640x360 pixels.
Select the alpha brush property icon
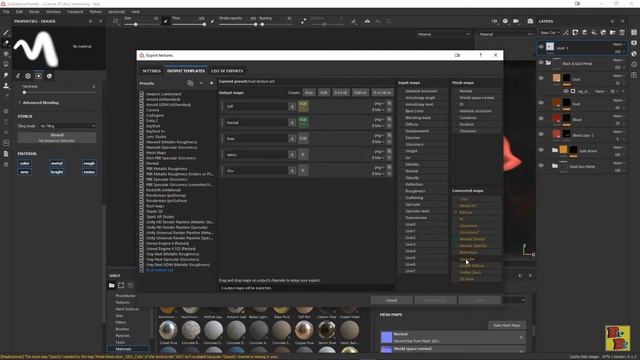(x=28, y=76)
